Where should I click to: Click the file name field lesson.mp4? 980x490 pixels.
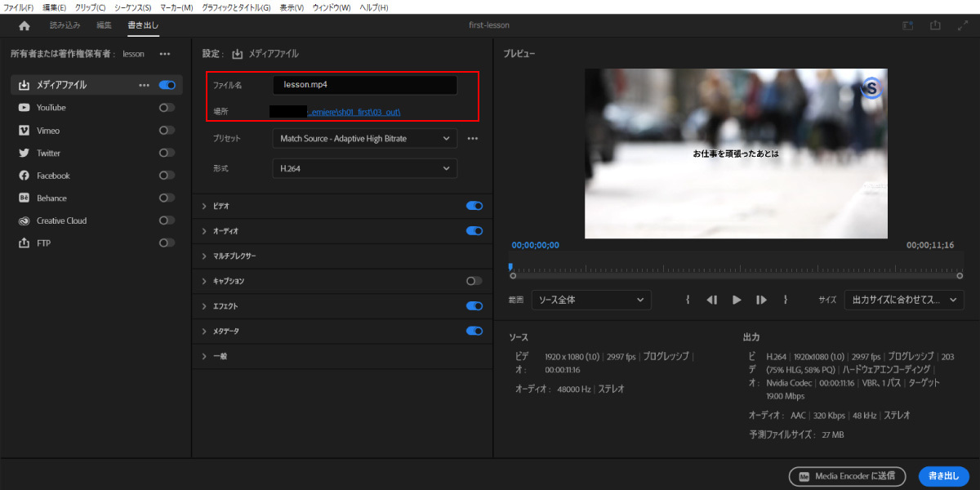click(365, 85)
